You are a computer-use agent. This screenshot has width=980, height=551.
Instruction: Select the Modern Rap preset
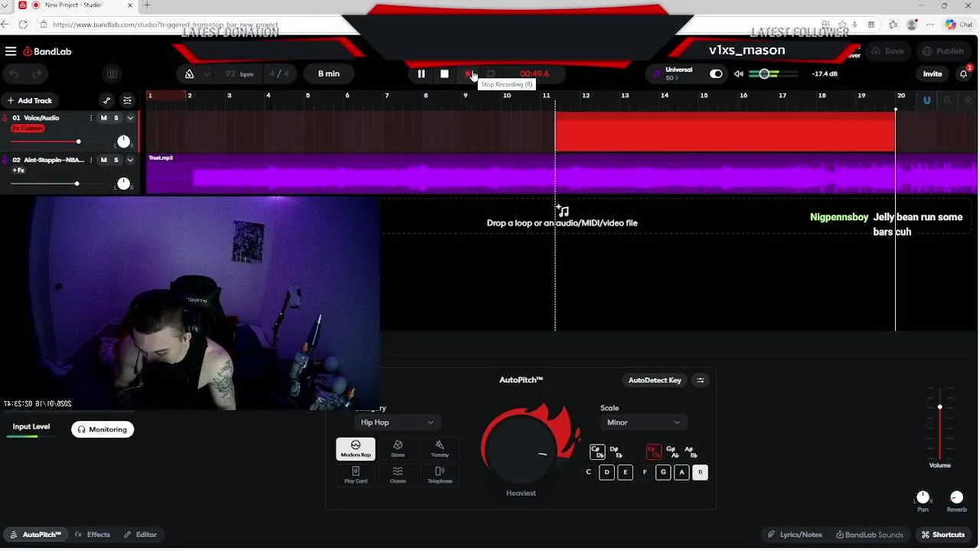355,449
